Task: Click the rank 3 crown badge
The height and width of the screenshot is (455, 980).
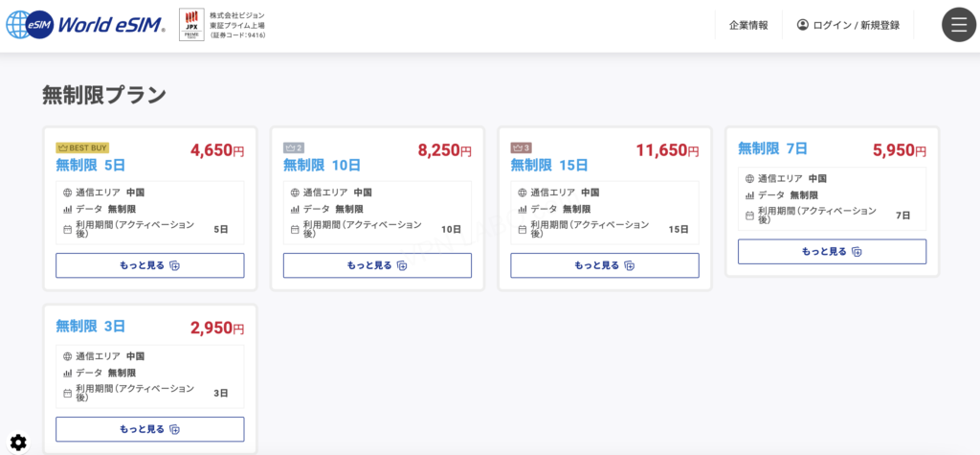Action: click(x=521, y=148)
